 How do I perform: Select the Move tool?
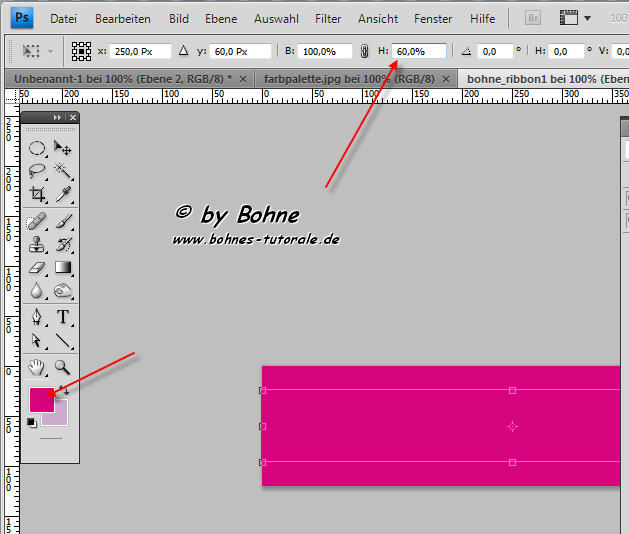click(x=62, y=148)
